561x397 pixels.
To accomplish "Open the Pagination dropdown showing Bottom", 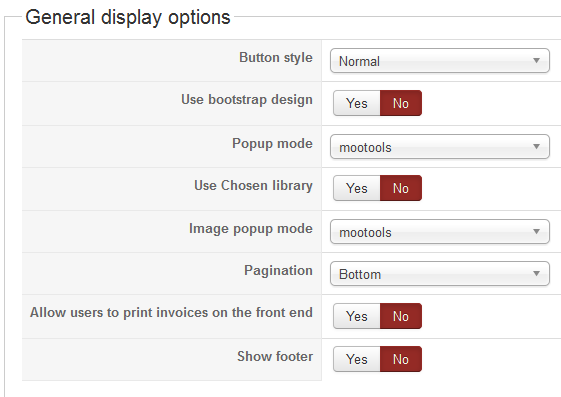I will (440, 274).
